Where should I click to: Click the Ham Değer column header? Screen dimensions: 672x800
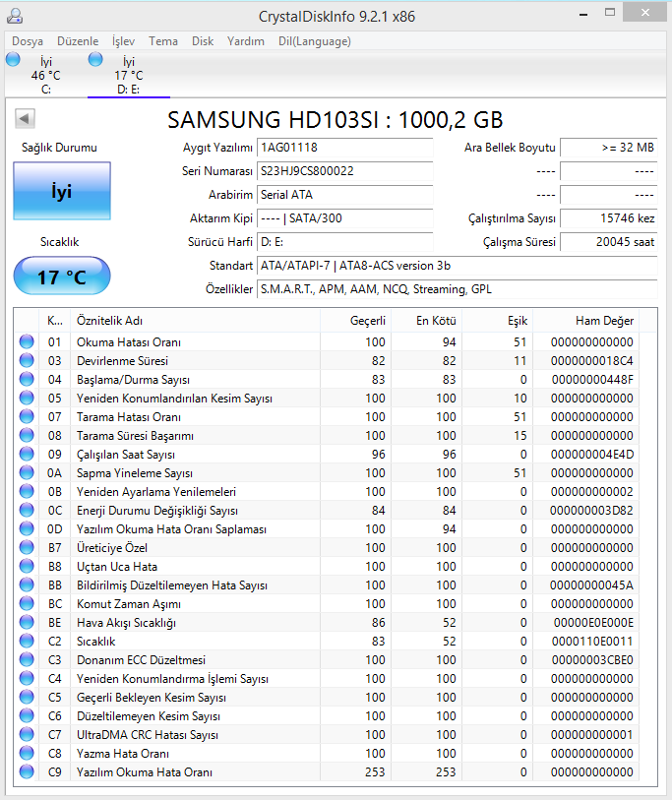586,321
